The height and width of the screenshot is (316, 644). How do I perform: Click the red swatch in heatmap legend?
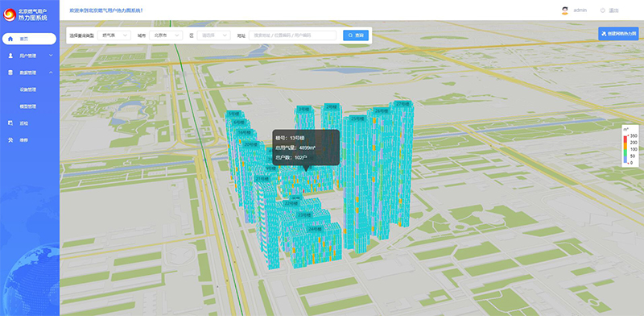tap(625, 140)
